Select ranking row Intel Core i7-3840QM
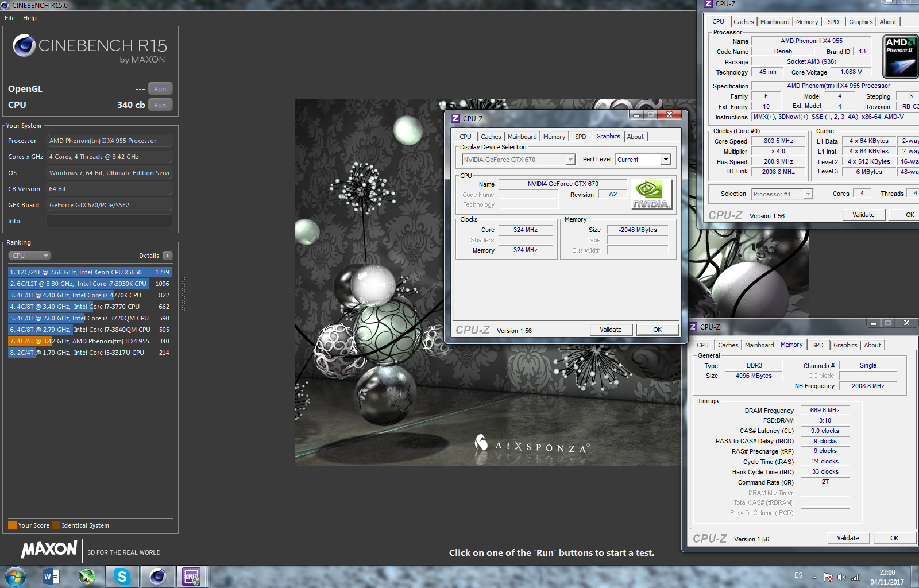The height and width of the screenshot is (588, 919). click(90, 330)
